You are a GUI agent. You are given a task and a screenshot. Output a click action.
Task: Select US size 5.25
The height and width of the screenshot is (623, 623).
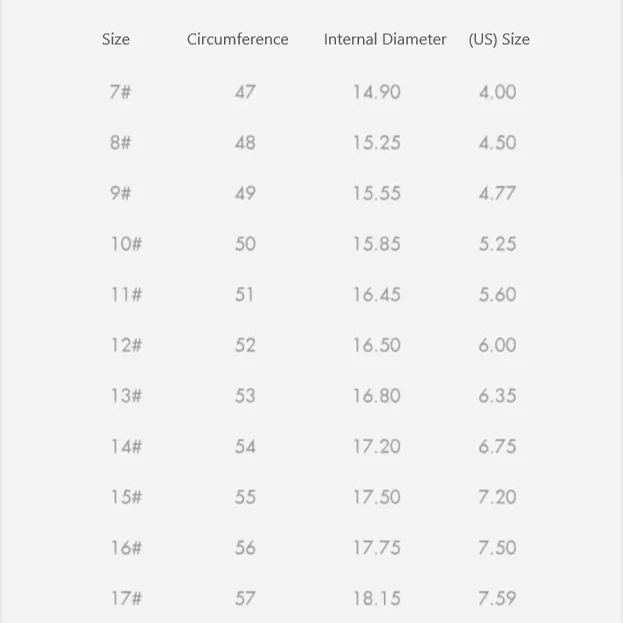click(497, 244)
